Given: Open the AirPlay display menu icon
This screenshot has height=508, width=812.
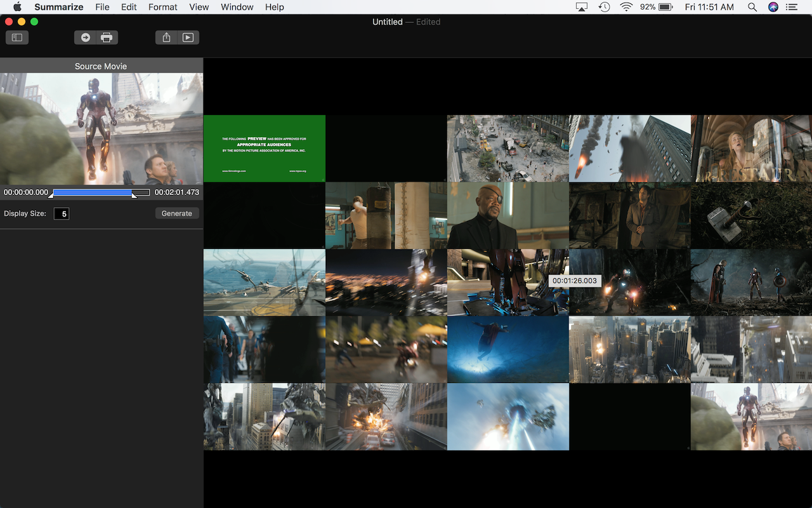Looking at the screenshot, I should click(582, 7).
